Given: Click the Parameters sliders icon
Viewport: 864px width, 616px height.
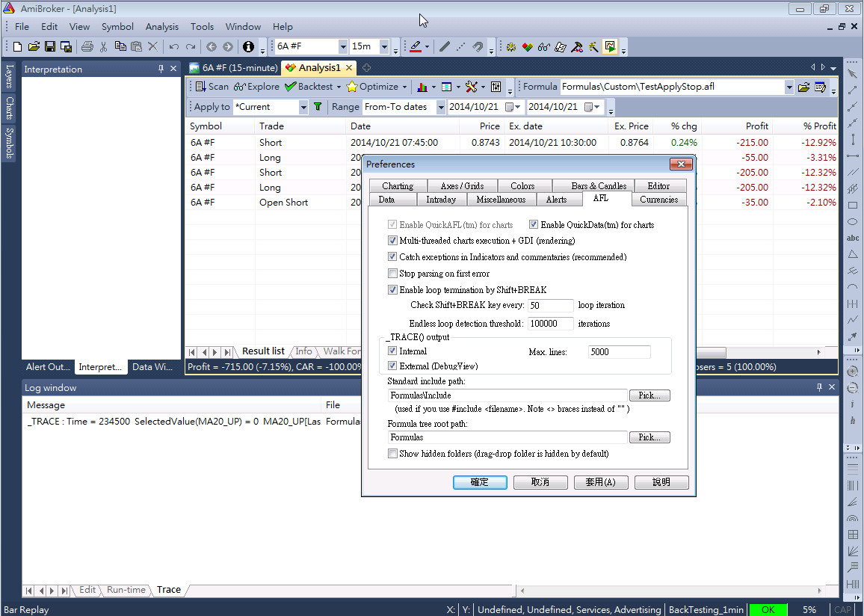Looking at the screenshot, I should tap(496, 87).
